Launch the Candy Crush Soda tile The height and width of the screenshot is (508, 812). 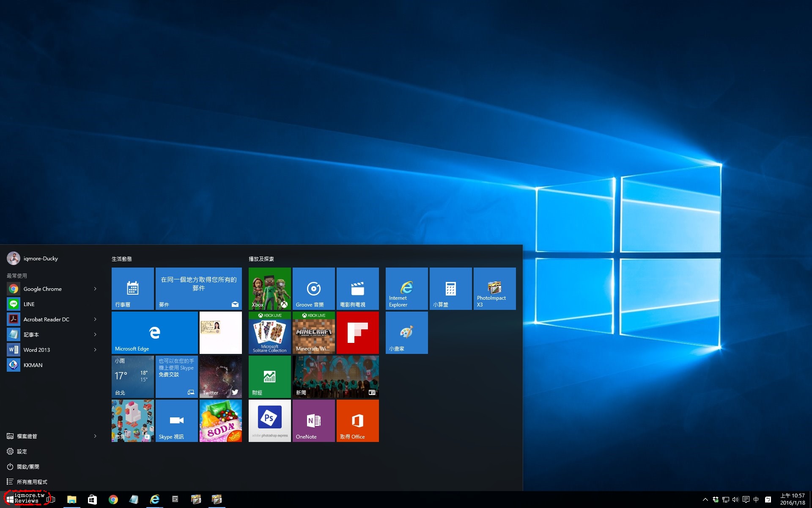220,420
